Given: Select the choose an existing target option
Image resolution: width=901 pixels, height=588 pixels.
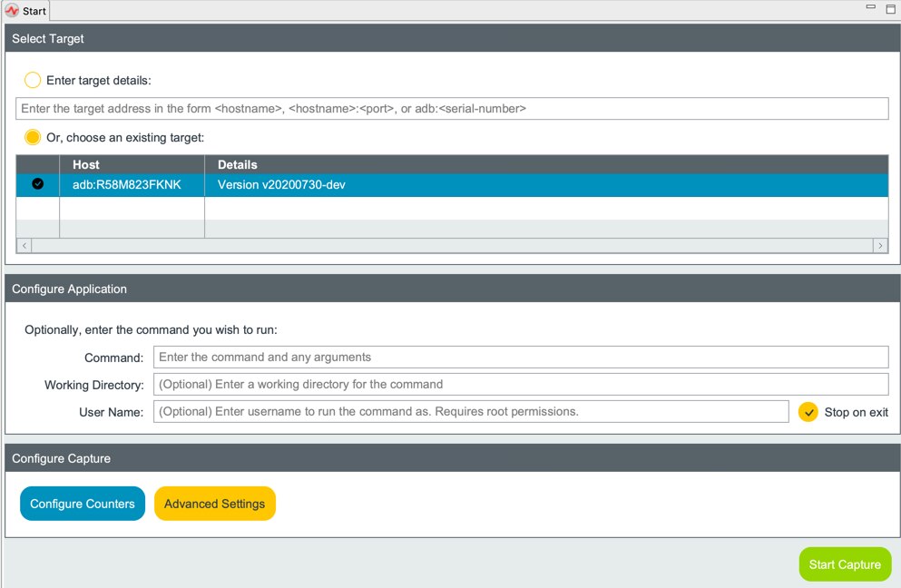Looking at the screenshot, I should click(33, 138).
